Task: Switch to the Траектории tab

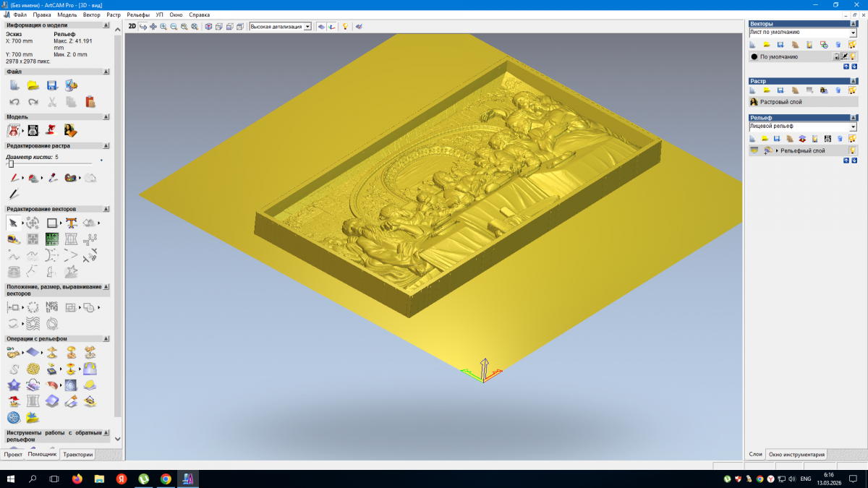Action: pyautogui.click(x=77, y=455)
